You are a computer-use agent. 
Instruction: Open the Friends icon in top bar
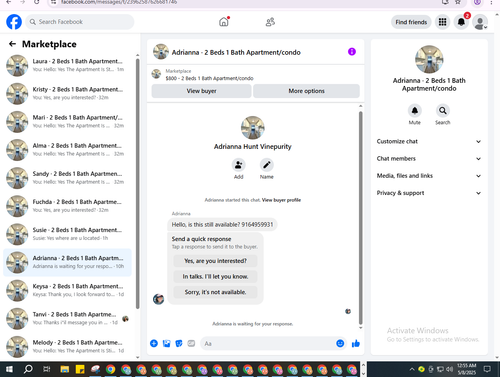coord(270,22)
